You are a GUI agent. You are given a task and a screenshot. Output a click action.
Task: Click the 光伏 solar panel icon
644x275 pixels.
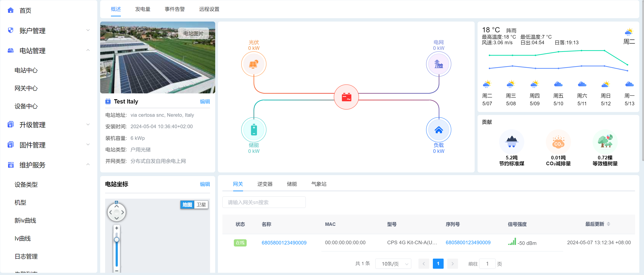pyautogui.click(x=254, y=64)
